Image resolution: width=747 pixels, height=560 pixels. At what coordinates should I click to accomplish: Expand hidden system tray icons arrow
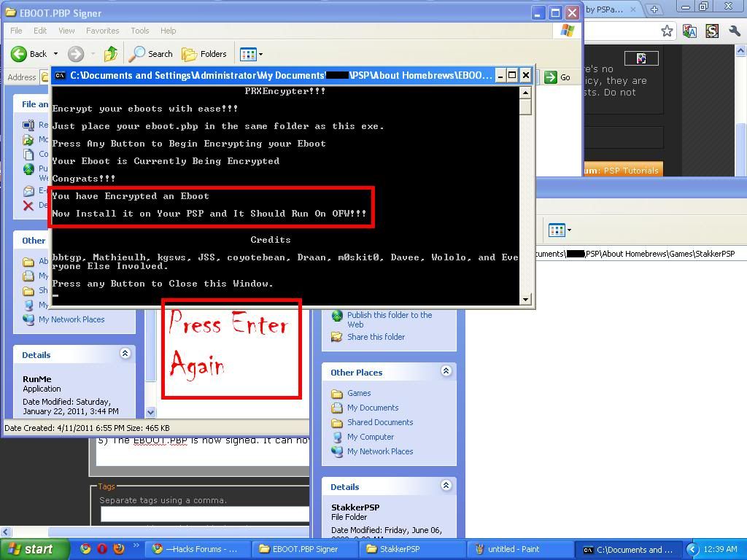(x=692, y=550)
